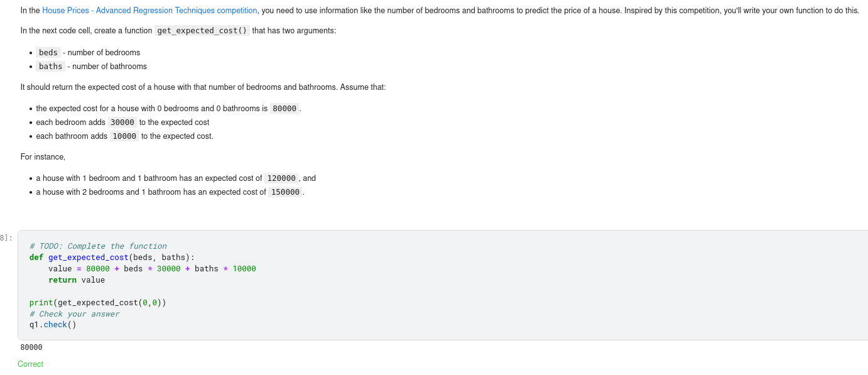The width and height of the screenshot is (868, 375).
Task: Place cursor in the value assignment line
Action: [152, 269]
